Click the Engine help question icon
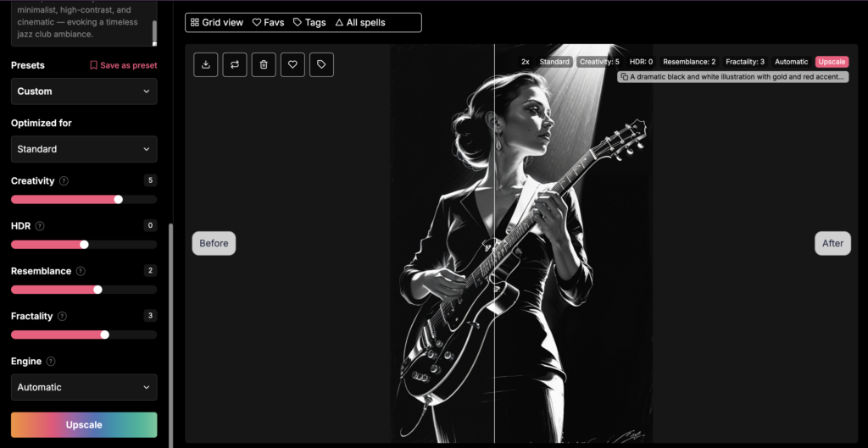Image resolution: width=868 pixels, height=448 pixels. pyautogui.click(x=51, y=362)
